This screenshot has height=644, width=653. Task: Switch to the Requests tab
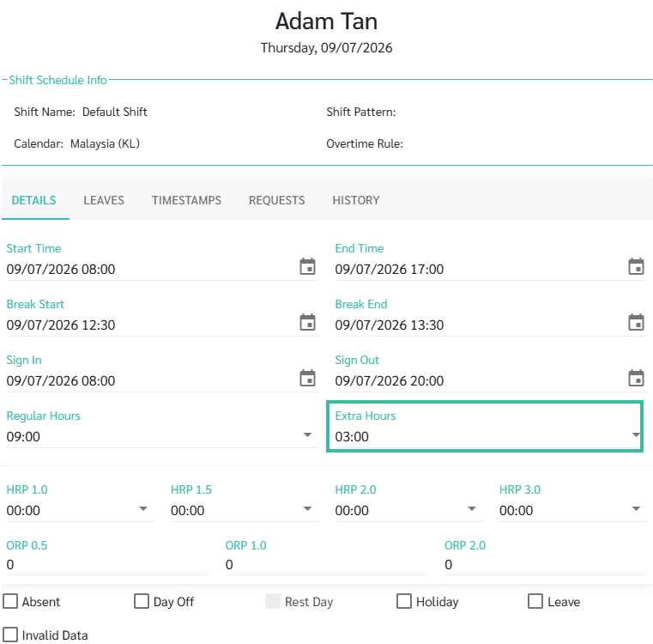[x=277, y=200]
